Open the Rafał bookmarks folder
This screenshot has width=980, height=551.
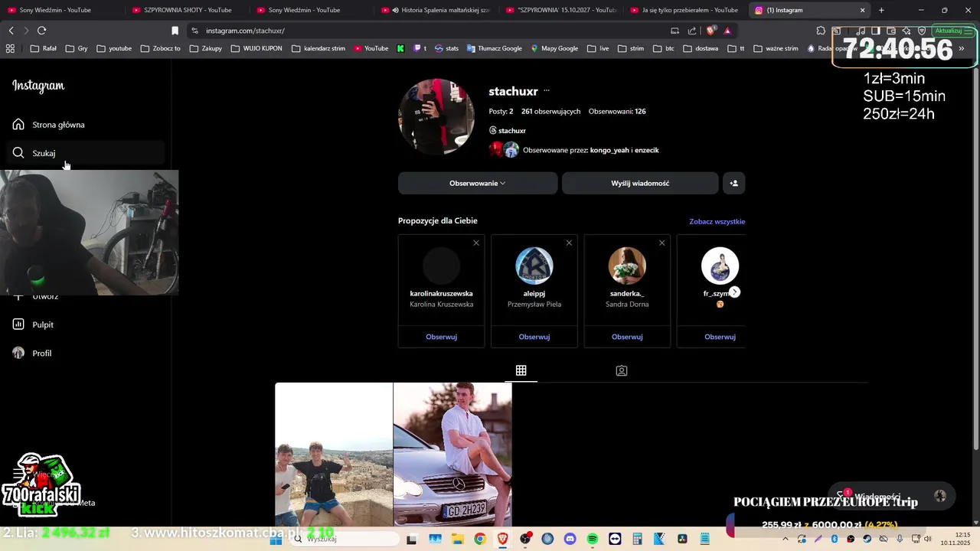tap(43, 48)
